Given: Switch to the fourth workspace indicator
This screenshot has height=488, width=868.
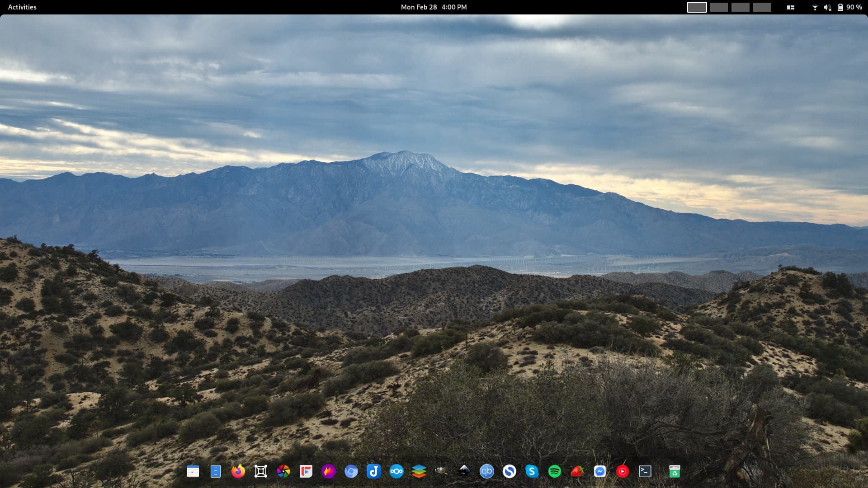Looking at the screenshot, I should pyautogui.click(x=762, y=7).
